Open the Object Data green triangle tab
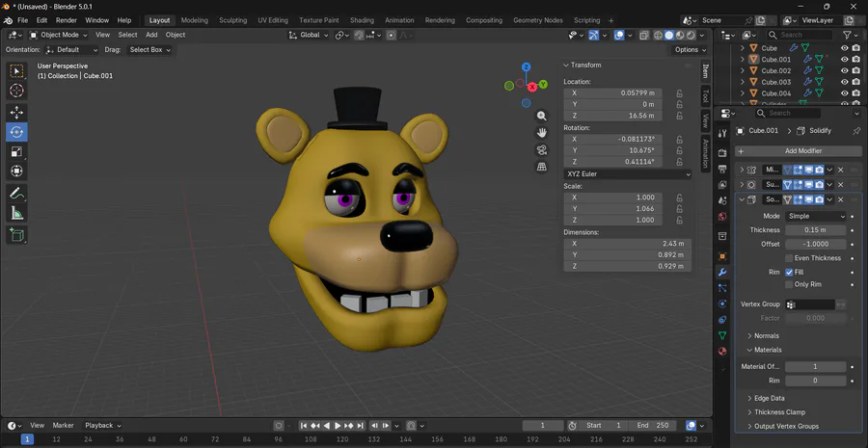This screenshot has width=868, height=448. pos(721,335)
